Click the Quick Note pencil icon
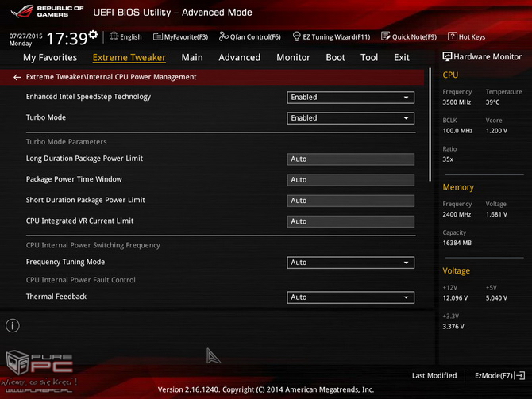 coord(386,36)
